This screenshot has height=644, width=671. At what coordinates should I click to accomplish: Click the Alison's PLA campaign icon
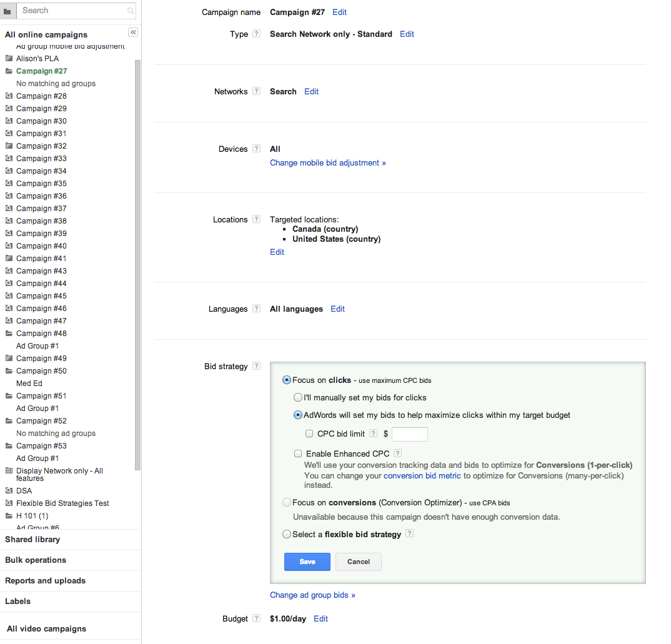[9, 58]
